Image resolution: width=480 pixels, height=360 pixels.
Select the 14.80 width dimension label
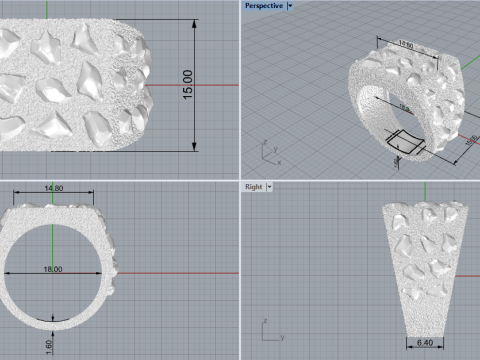[54, 188]
